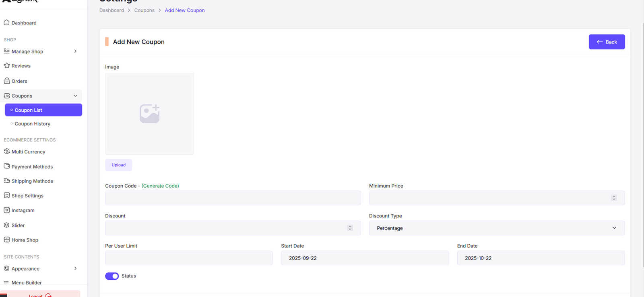Open the Discount Type dropdown
644x297 pixels.
tap(496, 228)
